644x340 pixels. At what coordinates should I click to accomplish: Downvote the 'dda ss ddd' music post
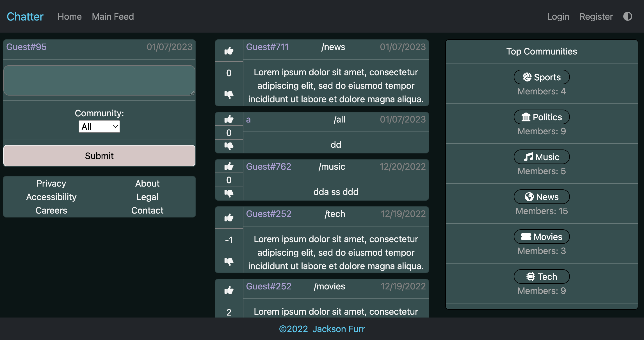pos(229,193)
